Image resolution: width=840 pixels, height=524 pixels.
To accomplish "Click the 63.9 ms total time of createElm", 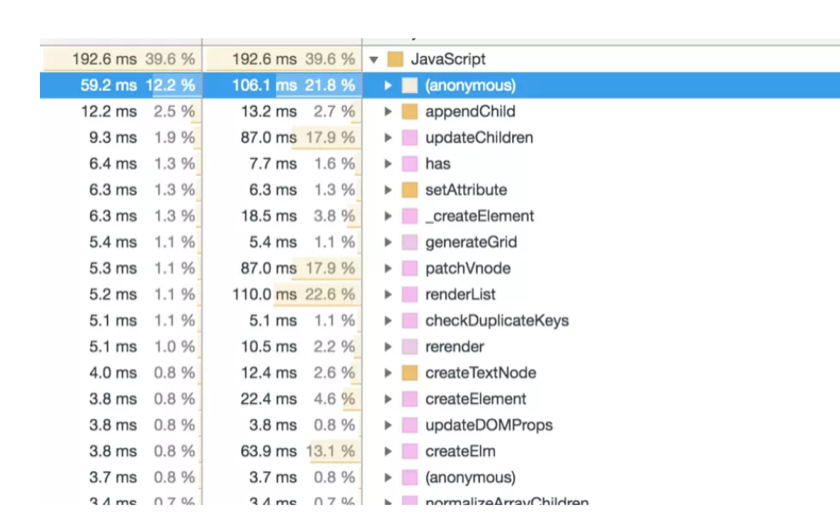I will point(268,451).
